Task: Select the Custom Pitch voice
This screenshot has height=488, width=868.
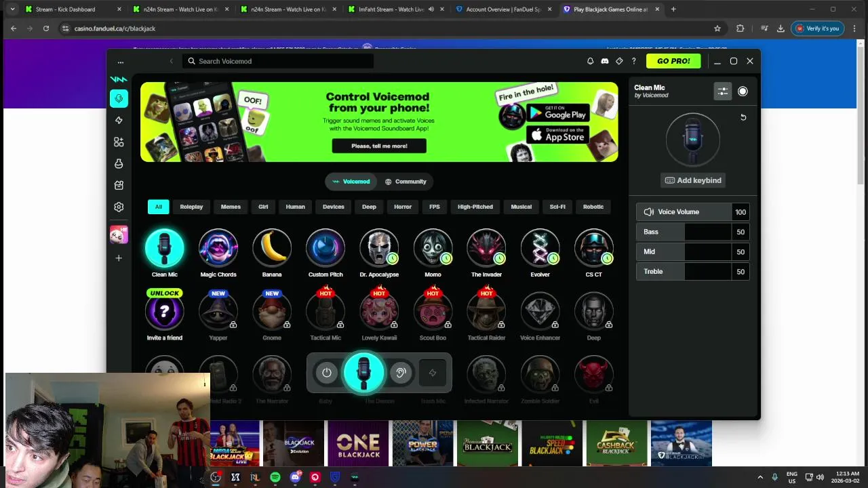Action: point(325,248)
